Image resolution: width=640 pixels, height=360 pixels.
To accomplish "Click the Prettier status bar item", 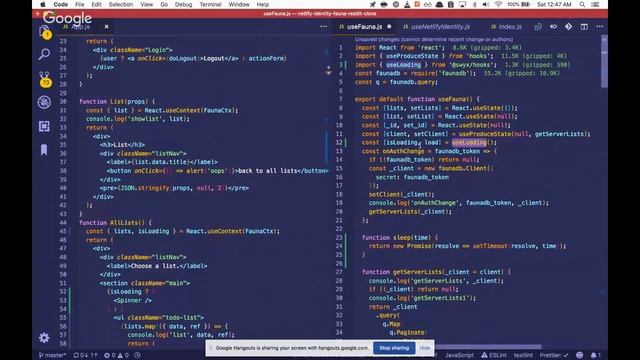I will tap(553, 356).
